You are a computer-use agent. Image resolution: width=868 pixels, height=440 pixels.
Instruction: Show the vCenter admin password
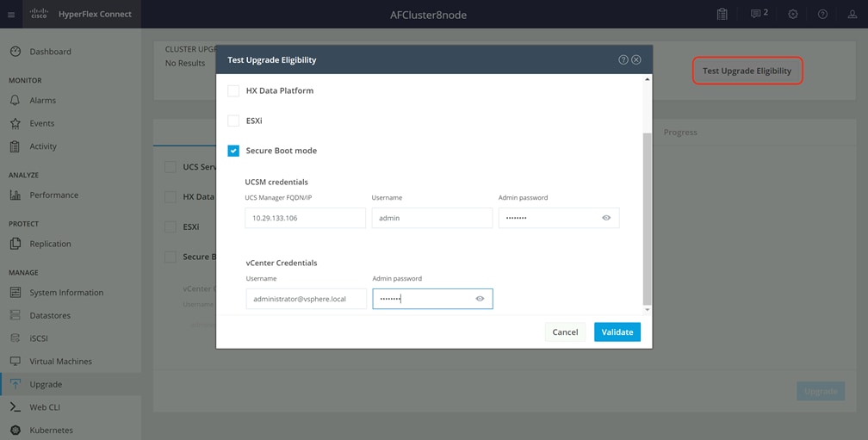(x=480, y=299)
